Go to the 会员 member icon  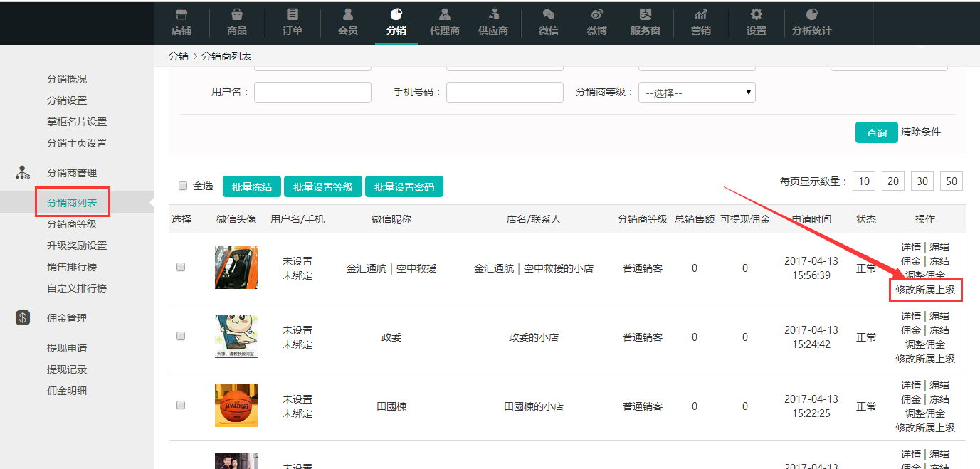[x=348, y=14]
